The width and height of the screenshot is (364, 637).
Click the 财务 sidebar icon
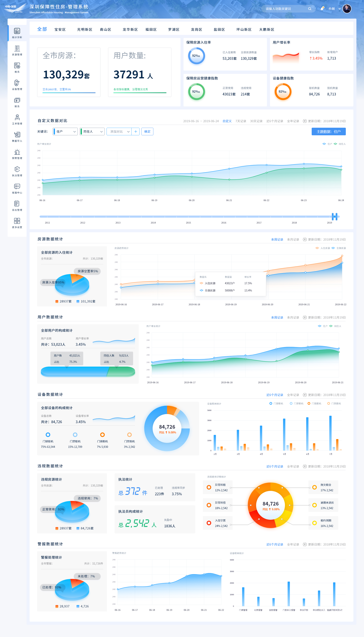pyautogui.click(x=17, y=101)
